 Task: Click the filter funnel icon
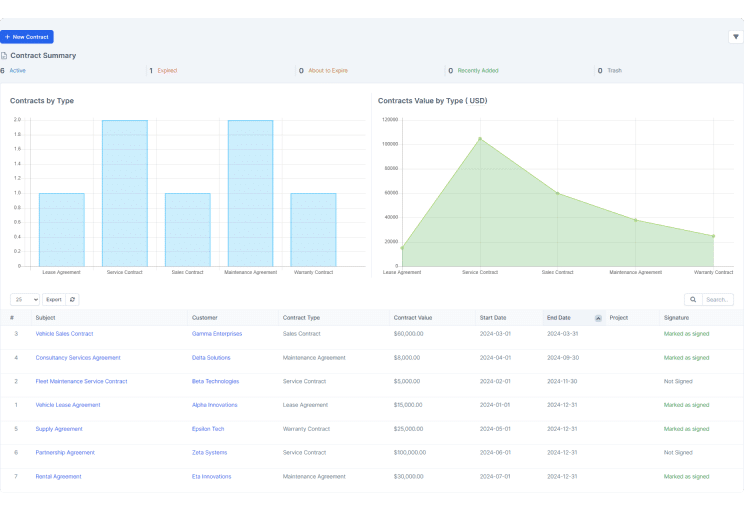[x=735, y=37]
